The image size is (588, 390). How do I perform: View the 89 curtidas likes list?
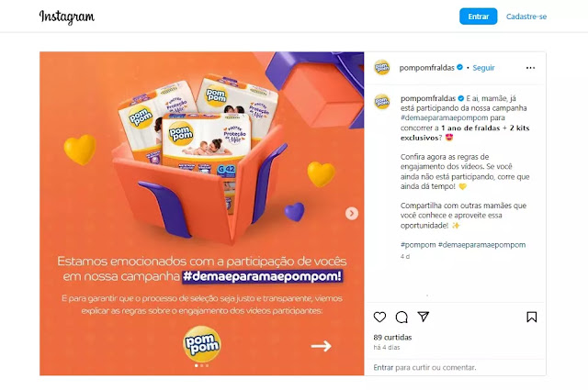(x=392, y=337)
